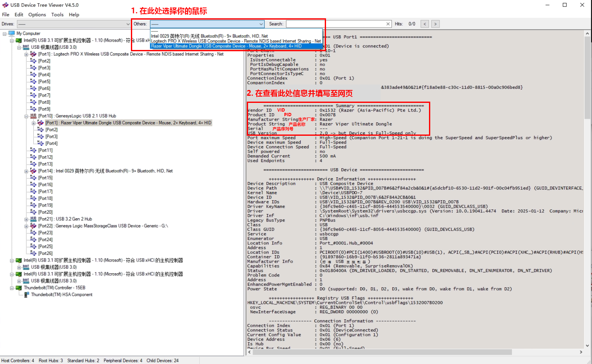This screenshot has width=592, height=364.
Task: Open the Help menu
Action: [x=74, y=15]
